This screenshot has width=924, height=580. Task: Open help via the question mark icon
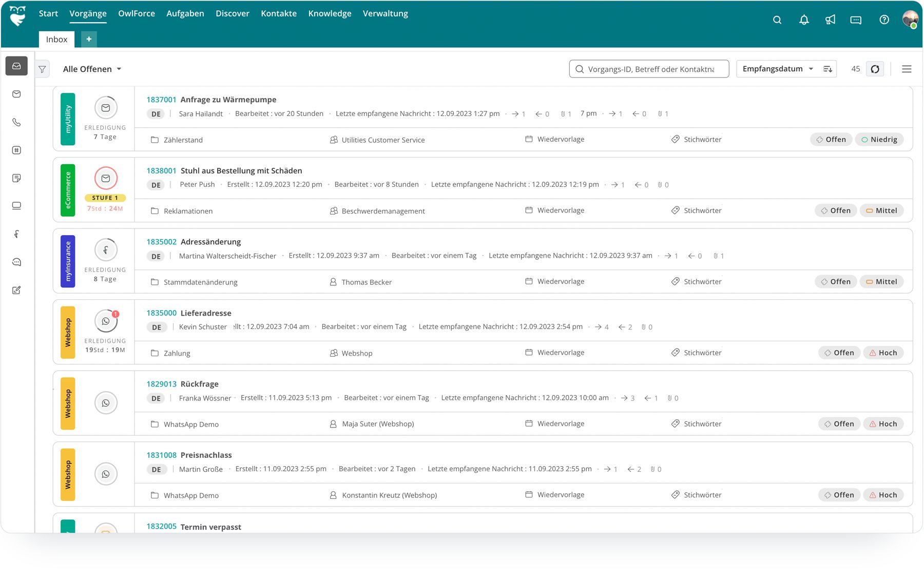click(884, 20)
